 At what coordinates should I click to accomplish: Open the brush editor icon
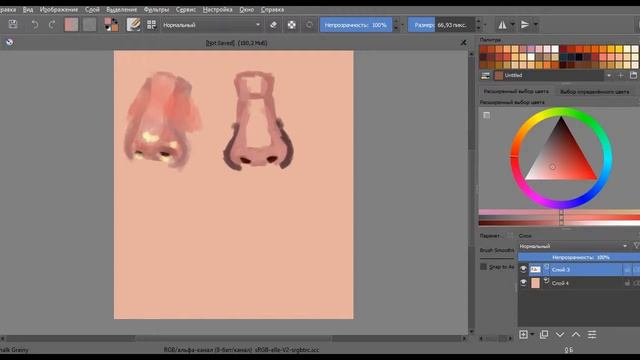[133, 25]
